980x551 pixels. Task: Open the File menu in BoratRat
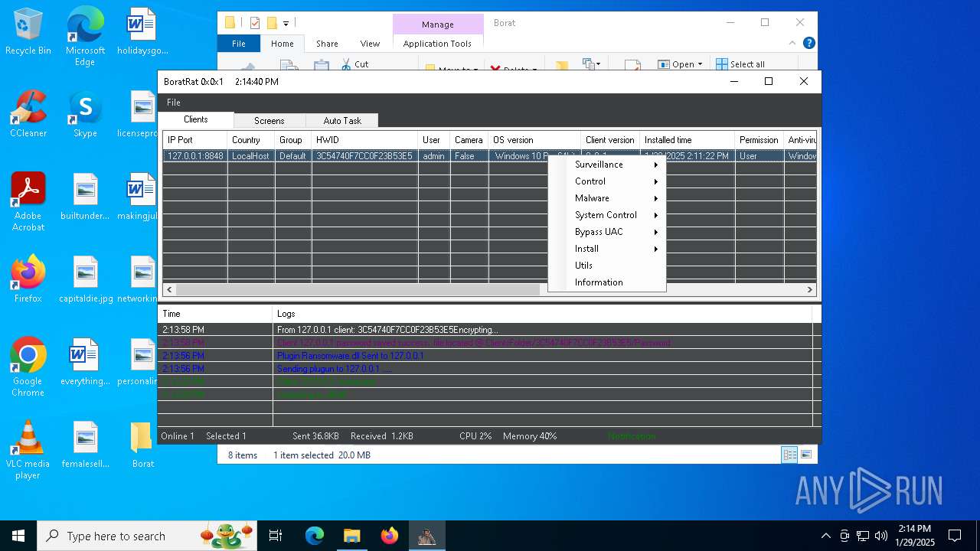(174, 103)
